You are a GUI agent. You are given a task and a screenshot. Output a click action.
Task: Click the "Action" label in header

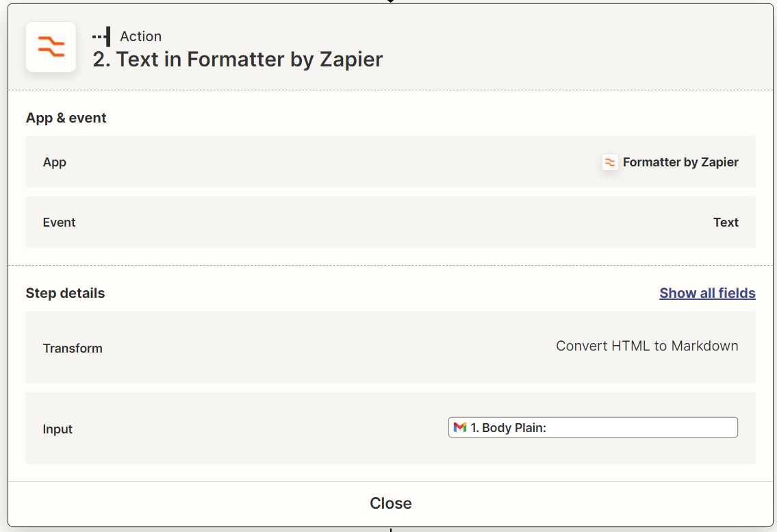pos(140,36)
